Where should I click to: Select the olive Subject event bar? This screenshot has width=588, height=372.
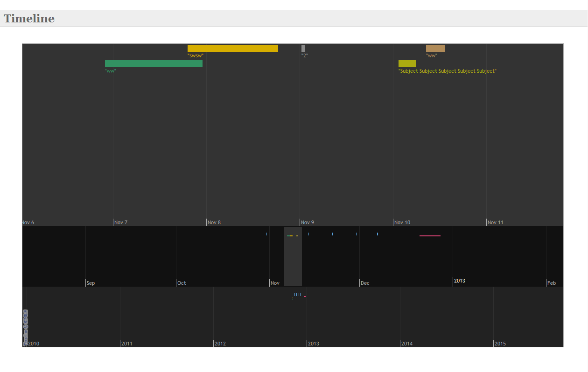click(407, 63)
